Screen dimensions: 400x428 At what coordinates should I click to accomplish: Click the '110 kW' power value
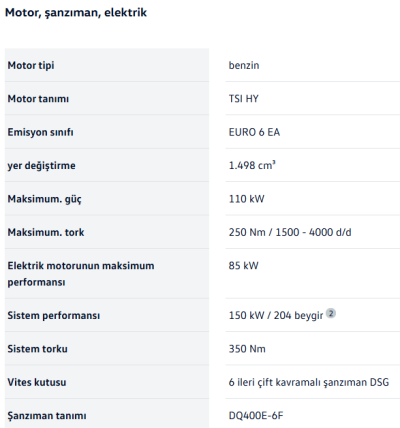(x=246, y=199)
